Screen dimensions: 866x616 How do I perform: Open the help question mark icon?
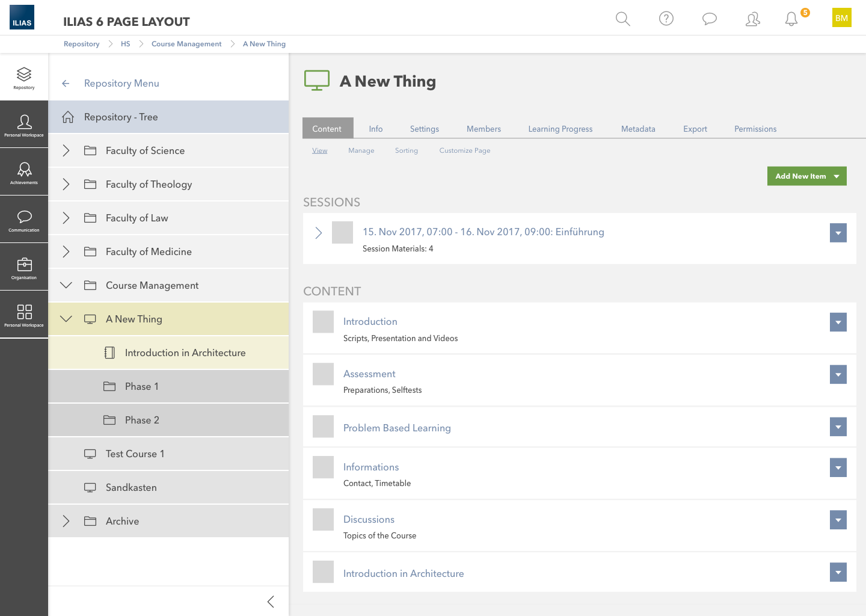[666, 19]
